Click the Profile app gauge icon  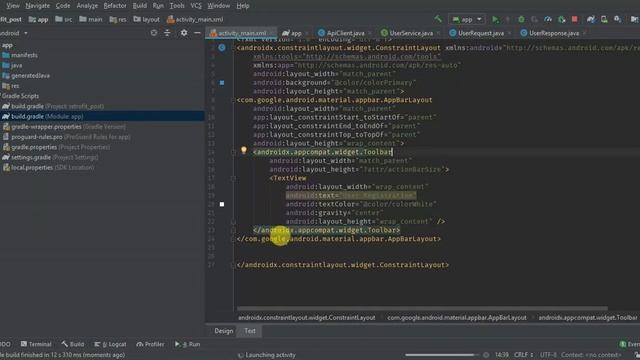click(x=548, y=19)
